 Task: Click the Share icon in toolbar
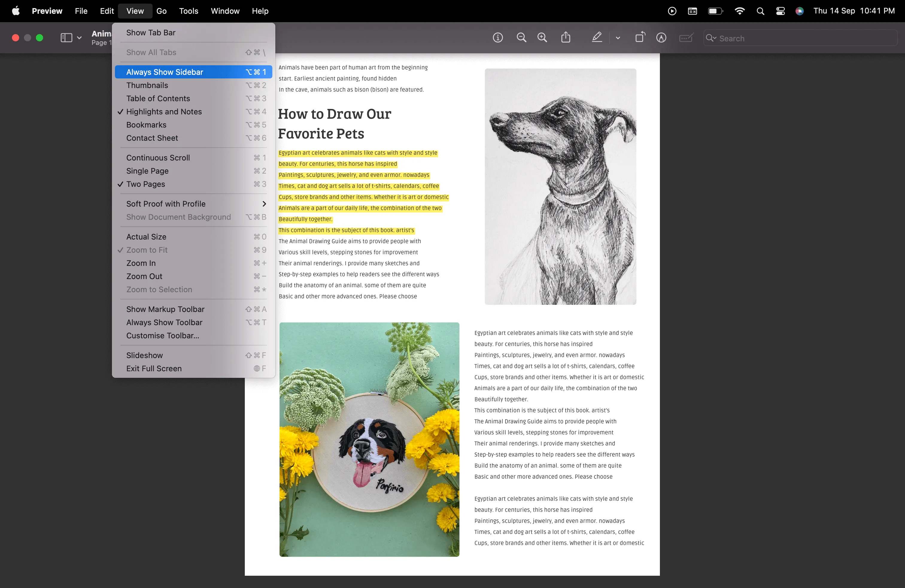[x=565, y=38]
